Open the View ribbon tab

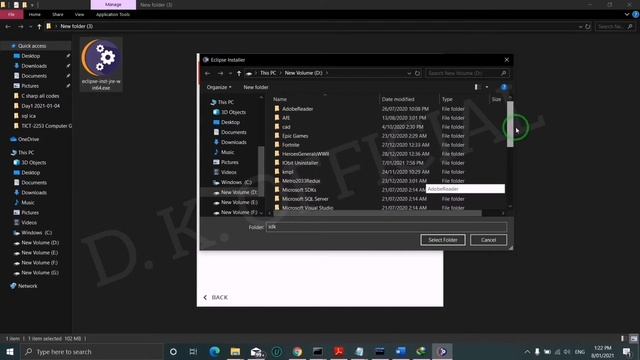pyautogui.click(x=79, y=14)
